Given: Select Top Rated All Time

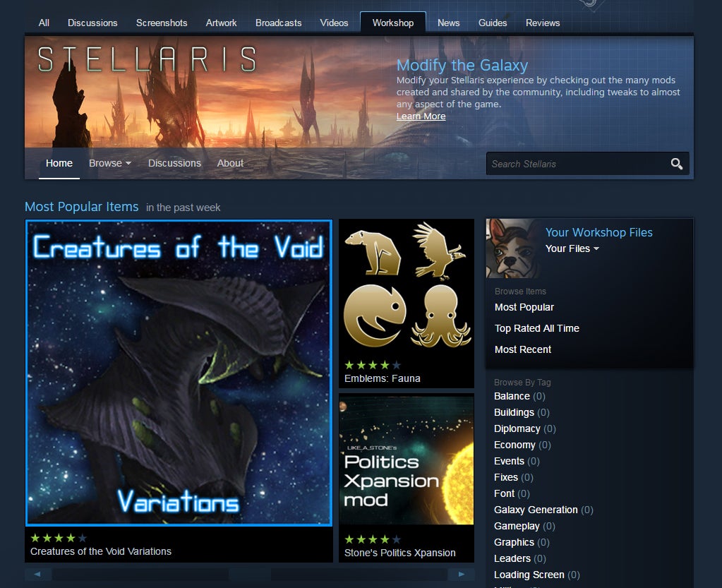Looking at the screenshot, I should click(x=537, y=328).
